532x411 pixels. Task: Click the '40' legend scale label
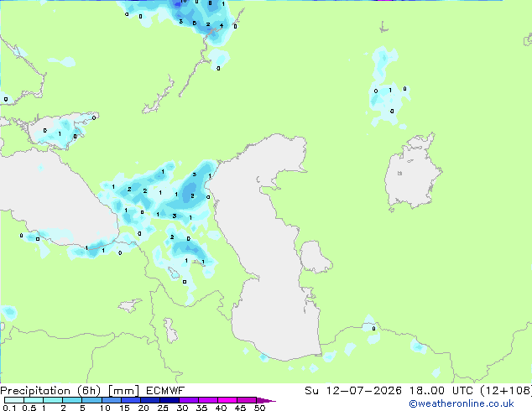click(x=221, y=408)
